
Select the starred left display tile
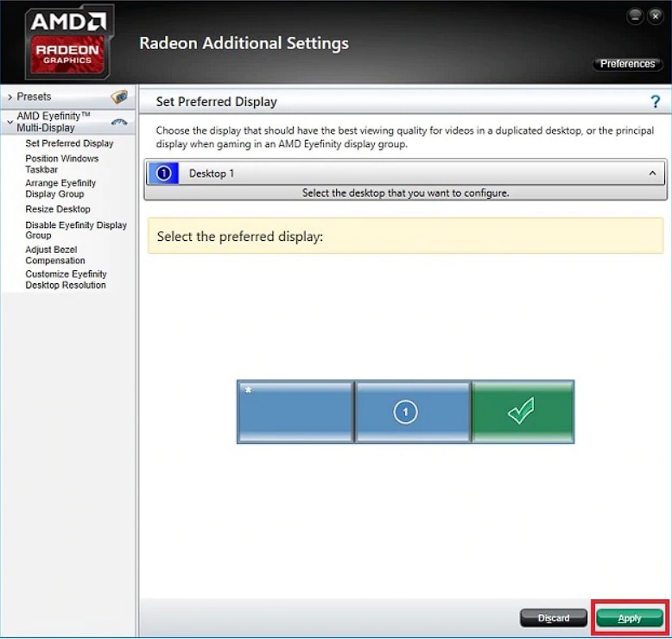tap(295, 412)
